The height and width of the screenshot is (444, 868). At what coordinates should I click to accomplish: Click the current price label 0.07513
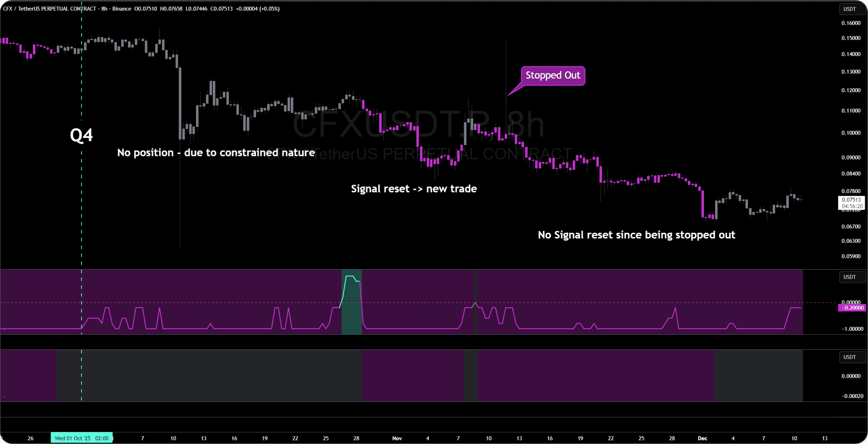tap(851, 200)
